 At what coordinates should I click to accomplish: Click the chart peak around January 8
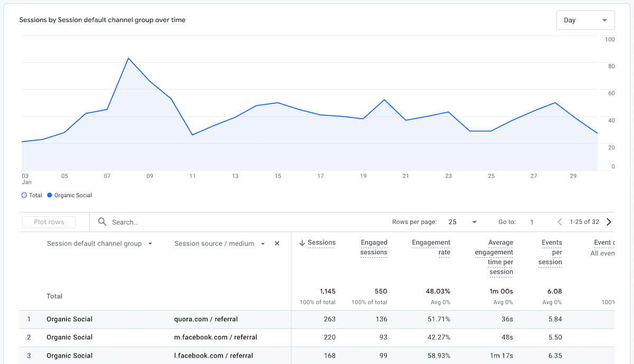128,58
